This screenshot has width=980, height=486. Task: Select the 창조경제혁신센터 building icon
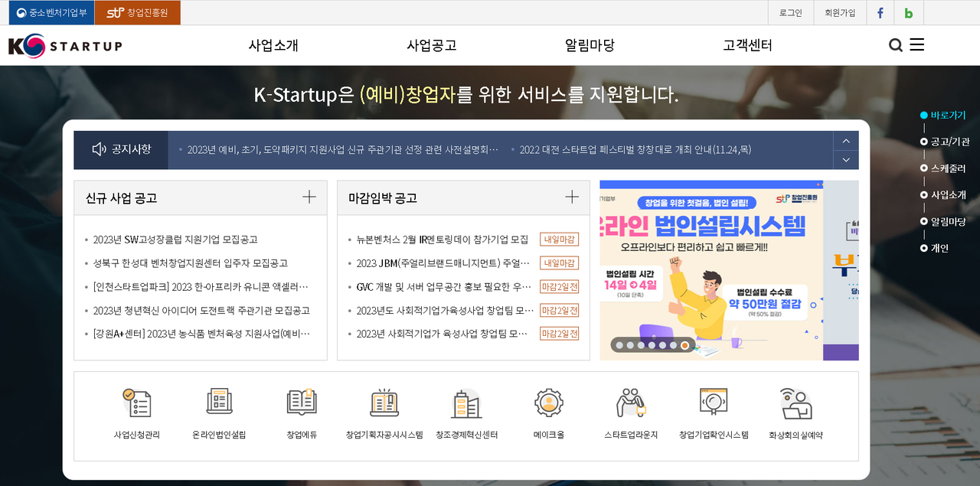[x=466, y=403]
